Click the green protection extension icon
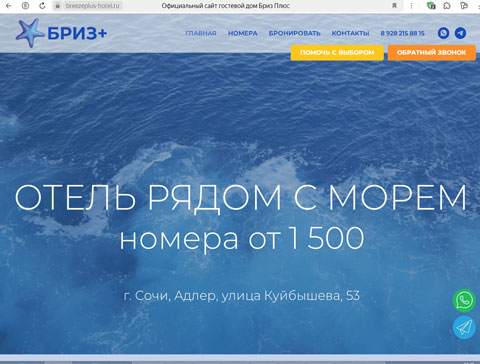480x364 pixels. coord(431,6)
